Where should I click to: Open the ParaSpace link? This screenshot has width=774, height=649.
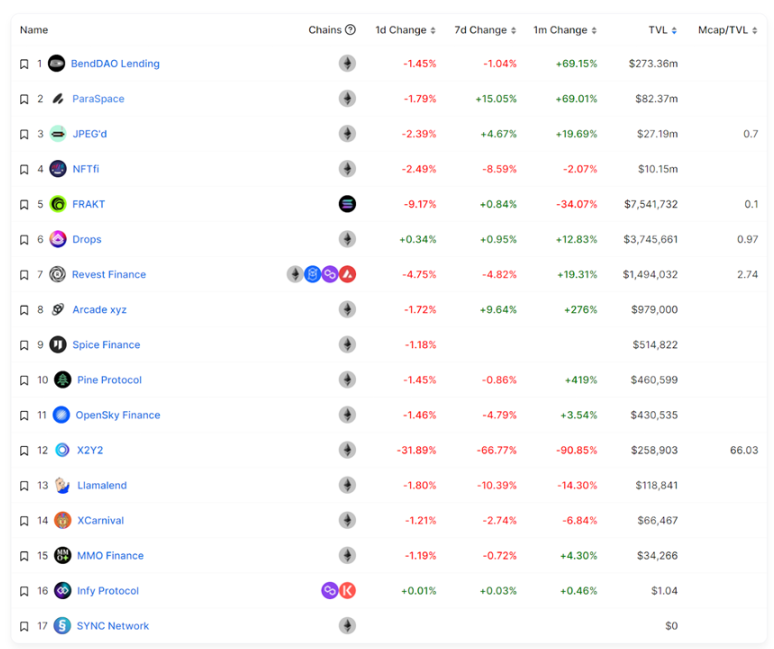click(x=98, y=99)
